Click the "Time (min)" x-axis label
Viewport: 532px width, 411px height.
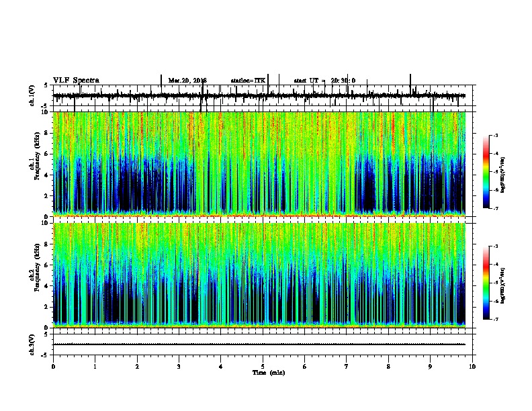point(269,373)
